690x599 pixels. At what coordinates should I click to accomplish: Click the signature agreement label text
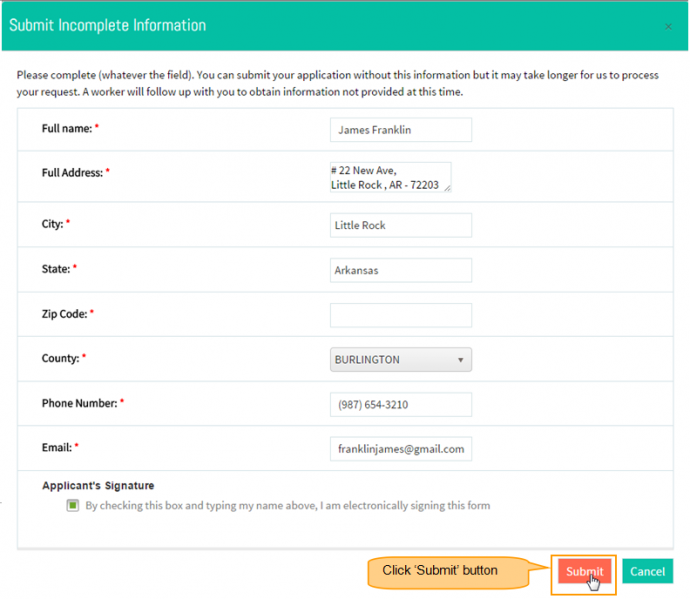[x=287, y=506]
